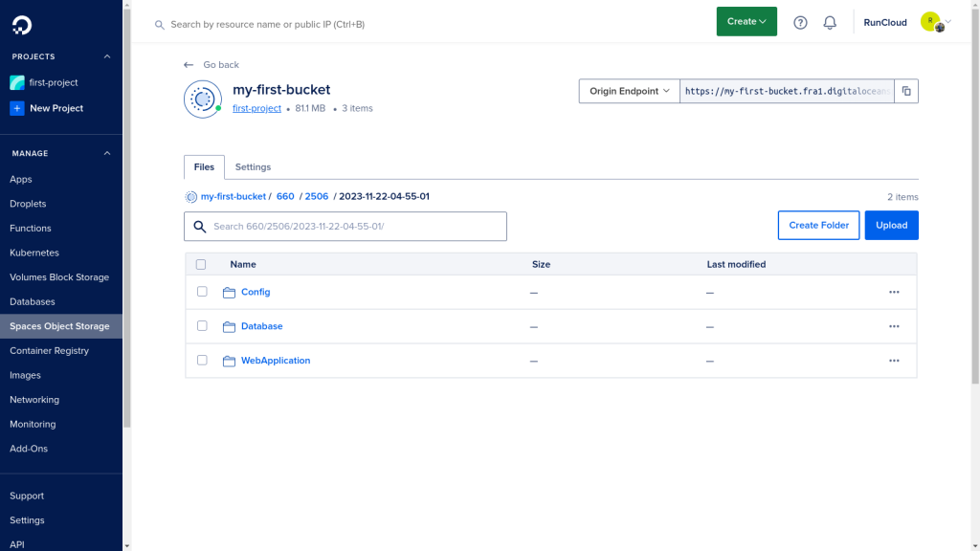The height and width of the screenshot is (551, 980).
Task: Toggle the select-all checkbox in header
Action: point(201,264)
